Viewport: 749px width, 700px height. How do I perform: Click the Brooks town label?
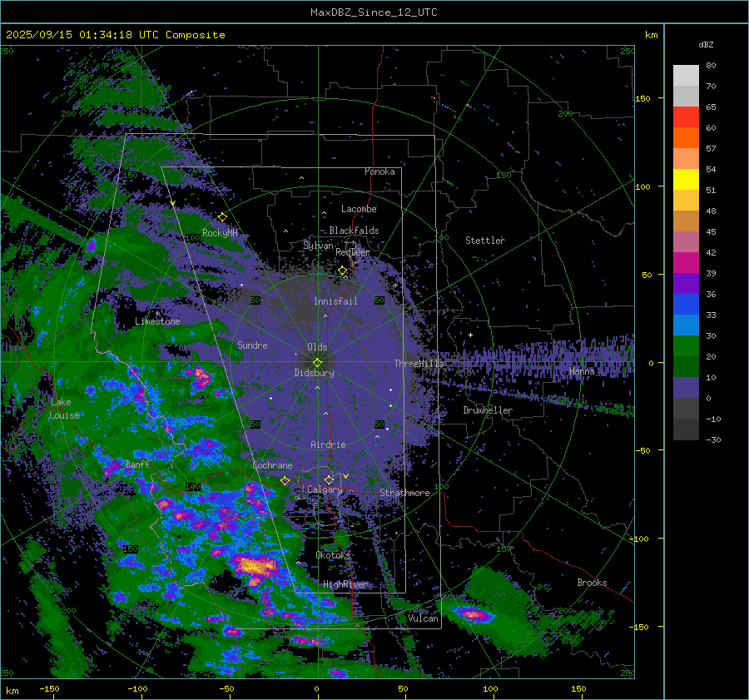coord(592,583)
